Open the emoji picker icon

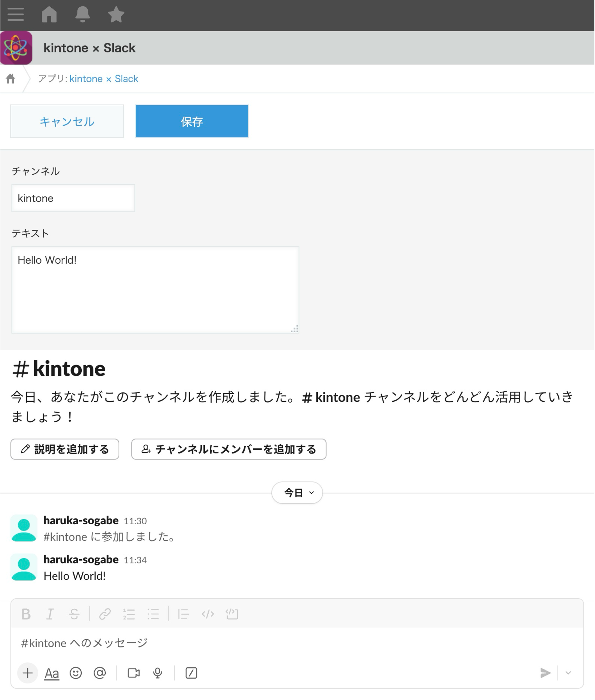pyautogui.click(x=76, y=673)
